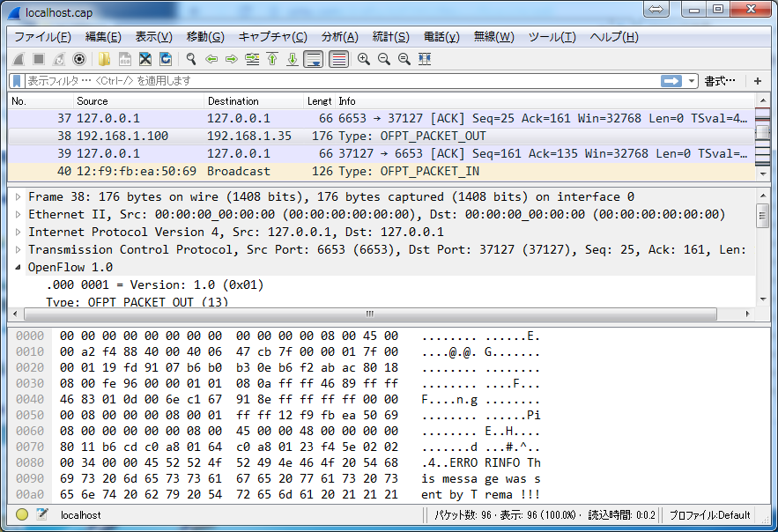Sort by the Source column header
The image size is (778, 532).
139,101
